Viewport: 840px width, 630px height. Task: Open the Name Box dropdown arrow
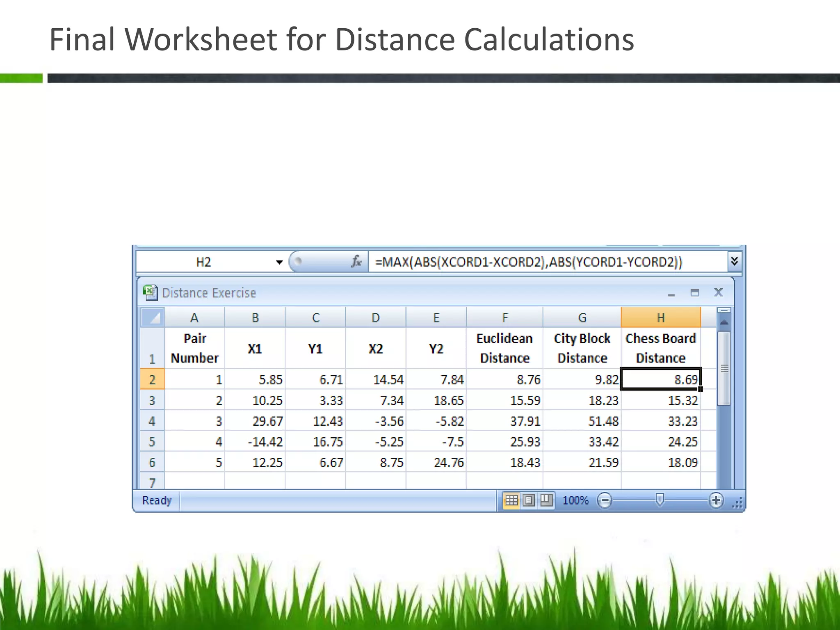(279, 262)
